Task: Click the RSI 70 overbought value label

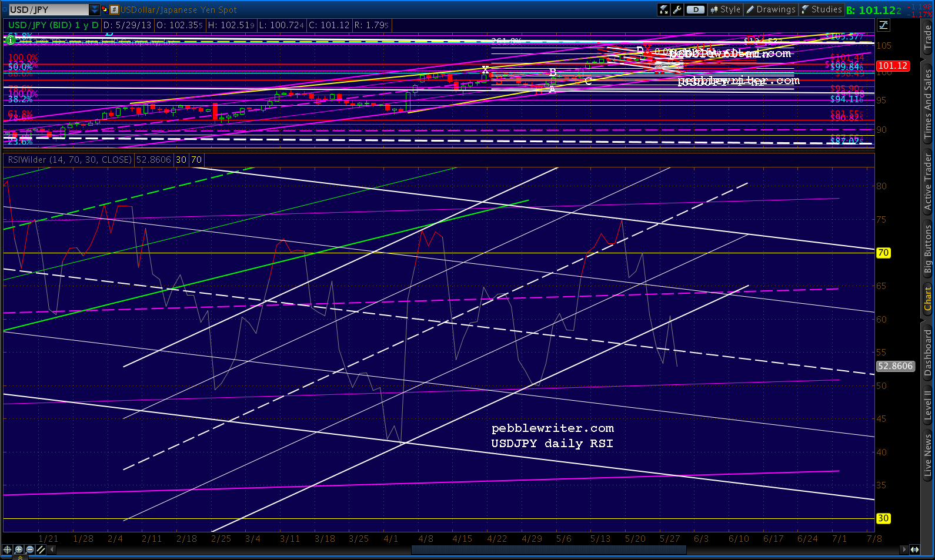Action: click(196, 159)
